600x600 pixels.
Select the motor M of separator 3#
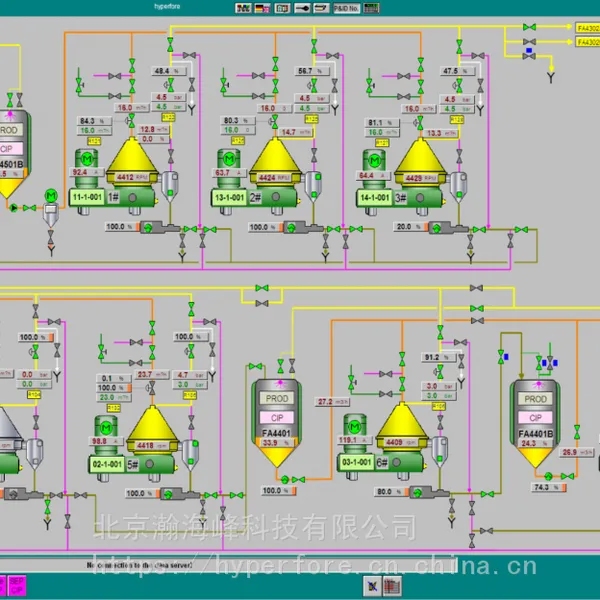[x=374, y=160]
